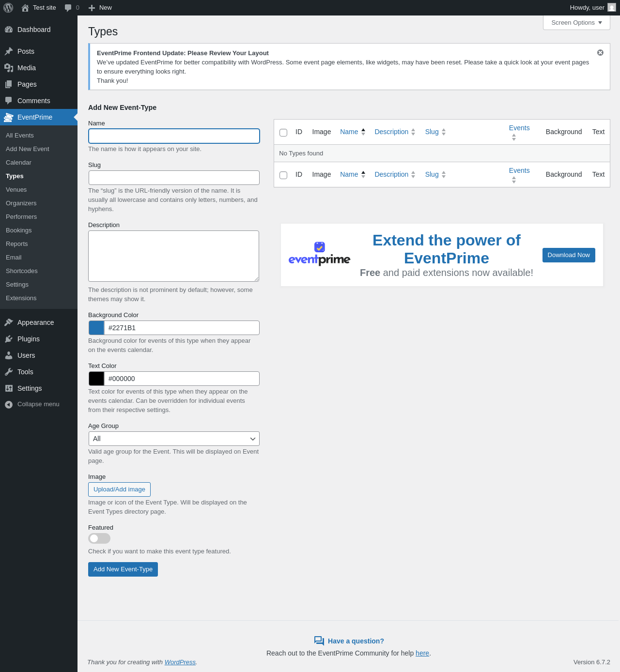Select Organizers in EventPrime menu

21,203
